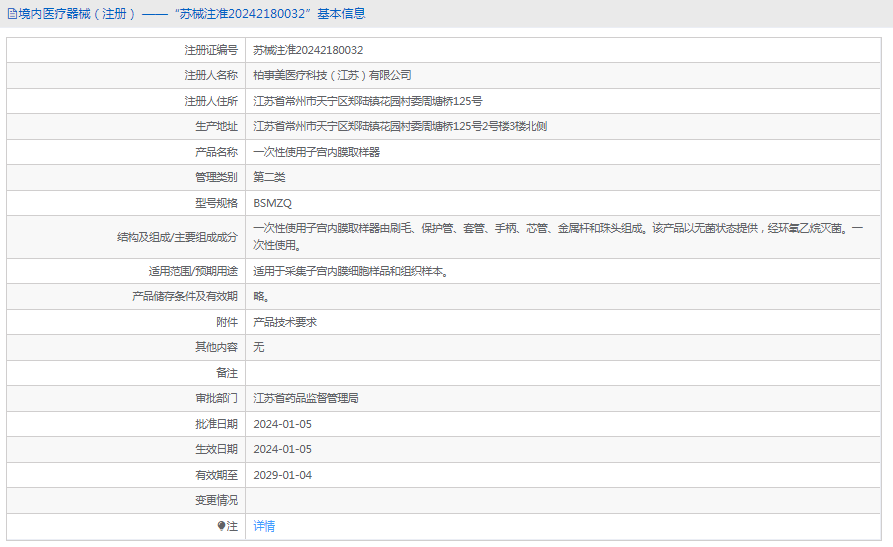Select production address ending 2号楼3楼北侧
This screenshot has width=893, height=547.
click(400, 126)
